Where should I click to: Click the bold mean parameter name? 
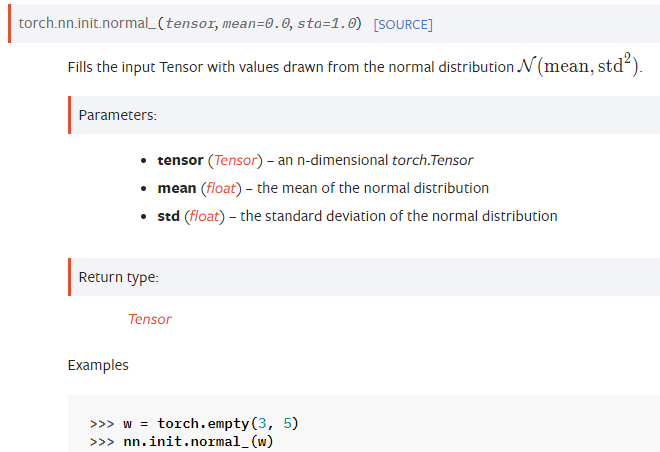(x=177, y=188)
